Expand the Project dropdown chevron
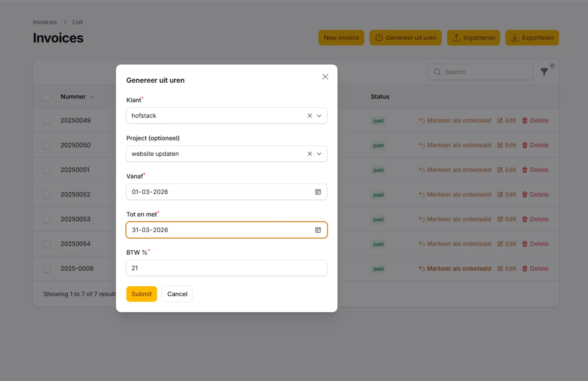Viewport: 588px width, 381px height. coord(319,154)
